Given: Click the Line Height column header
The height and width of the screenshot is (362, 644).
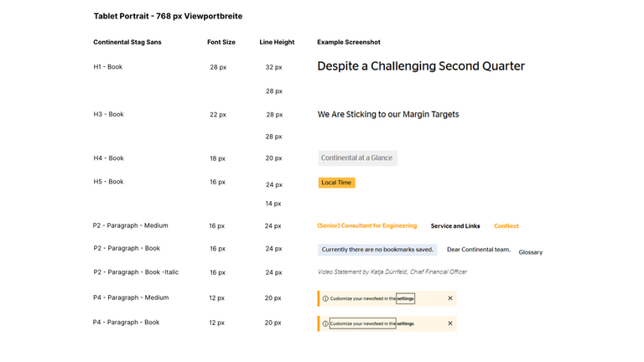Looking at the screenshot, I should click(x=277, y=42).
